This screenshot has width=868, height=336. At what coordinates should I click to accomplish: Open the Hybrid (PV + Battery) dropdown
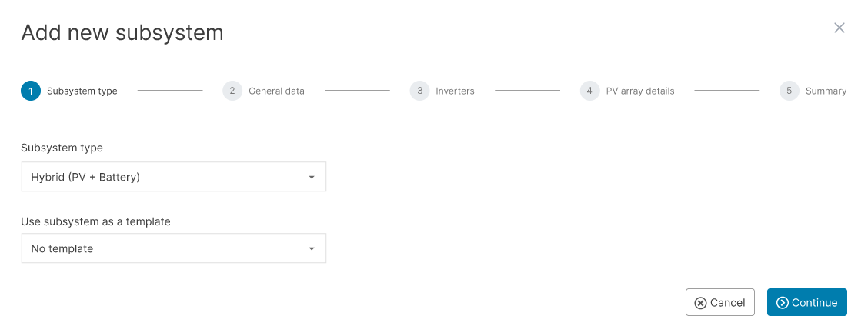pos(173,177)
